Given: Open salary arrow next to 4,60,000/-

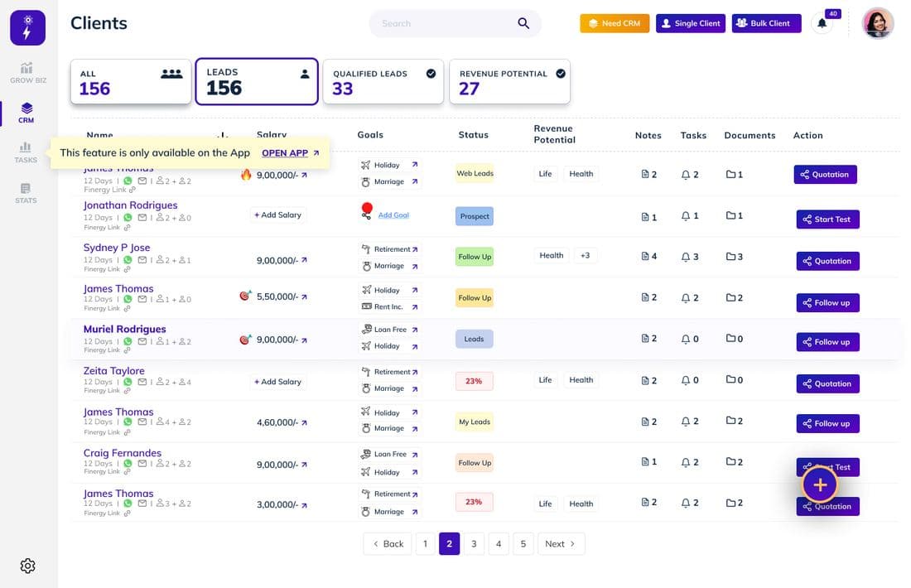Looking at the screenshot, I should point(304,423).
